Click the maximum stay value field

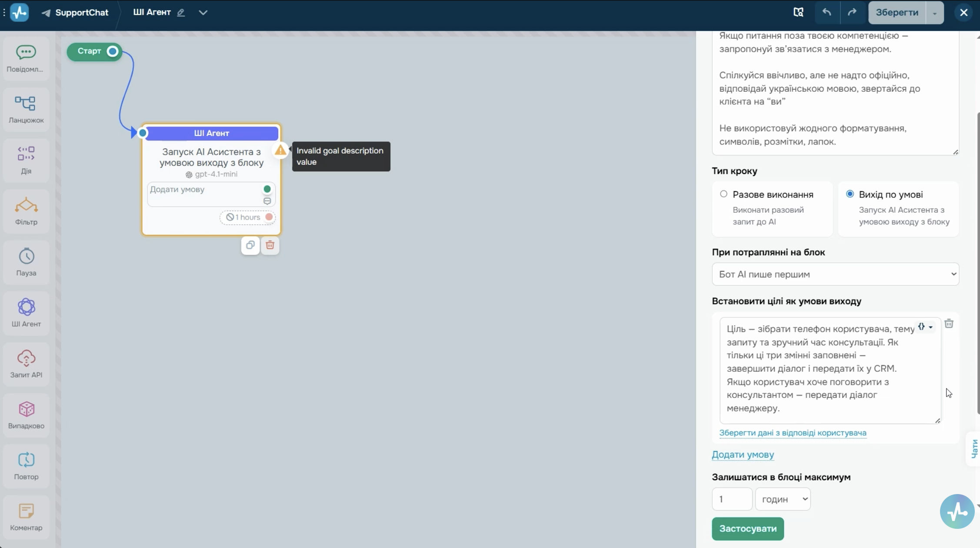point(732,499)
